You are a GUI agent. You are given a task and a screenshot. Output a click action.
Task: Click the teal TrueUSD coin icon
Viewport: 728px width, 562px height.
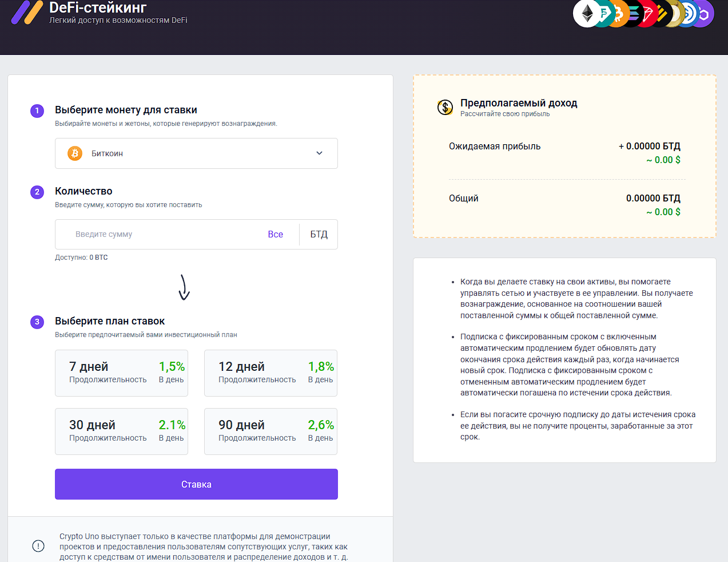click(605, 14)
